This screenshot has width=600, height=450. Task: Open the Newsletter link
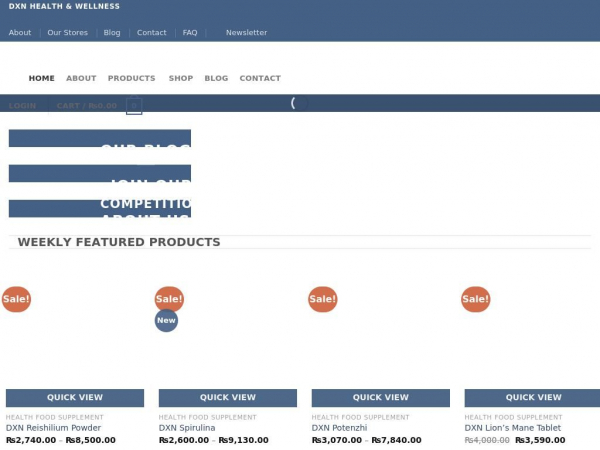click(246, 33)
